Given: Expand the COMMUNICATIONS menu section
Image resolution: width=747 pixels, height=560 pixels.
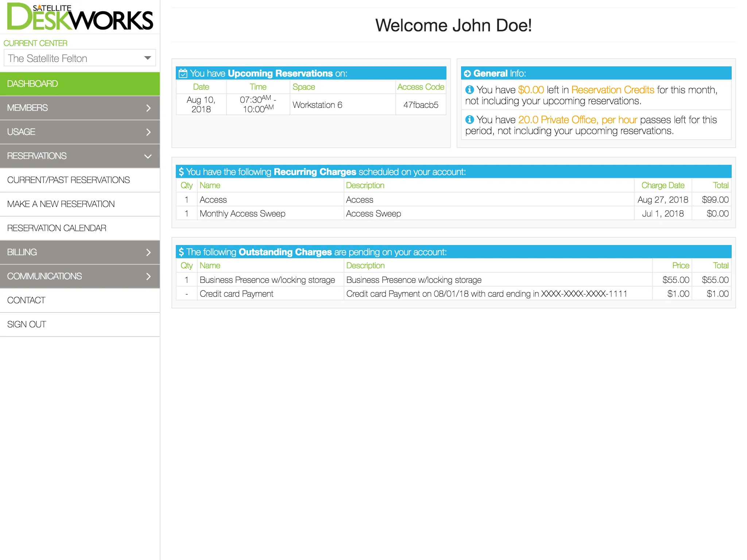Looking at the screenshot, I should (x=80, y=276).
